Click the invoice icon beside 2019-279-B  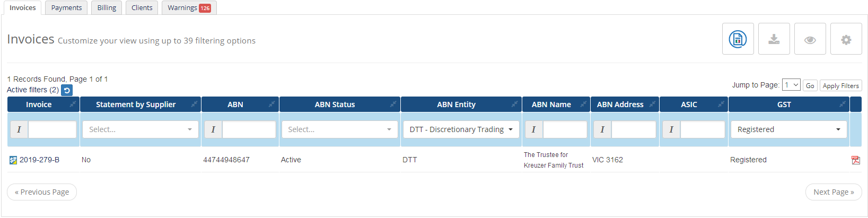pos(13,160)
